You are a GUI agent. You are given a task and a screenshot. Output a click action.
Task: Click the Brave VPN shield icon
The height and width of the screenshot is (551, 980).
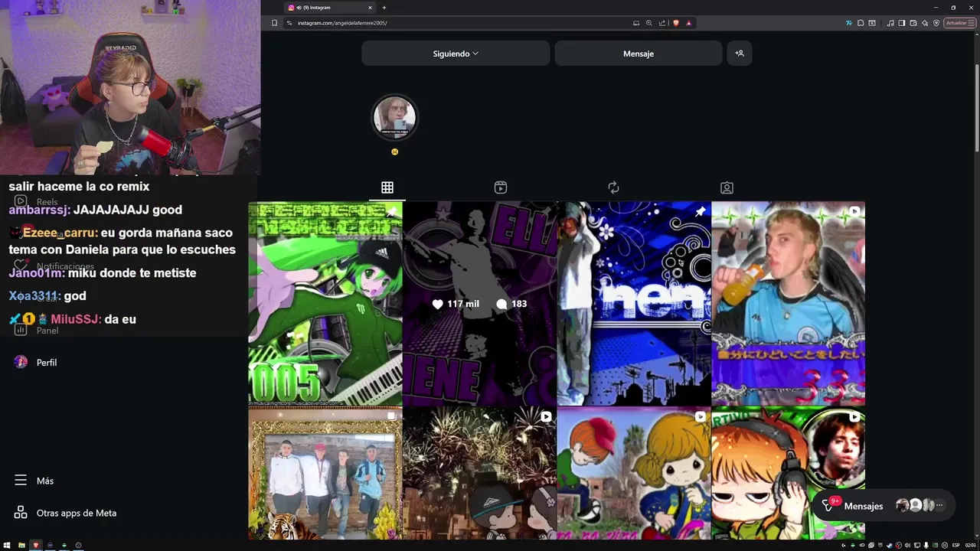[x=936, y=23]
